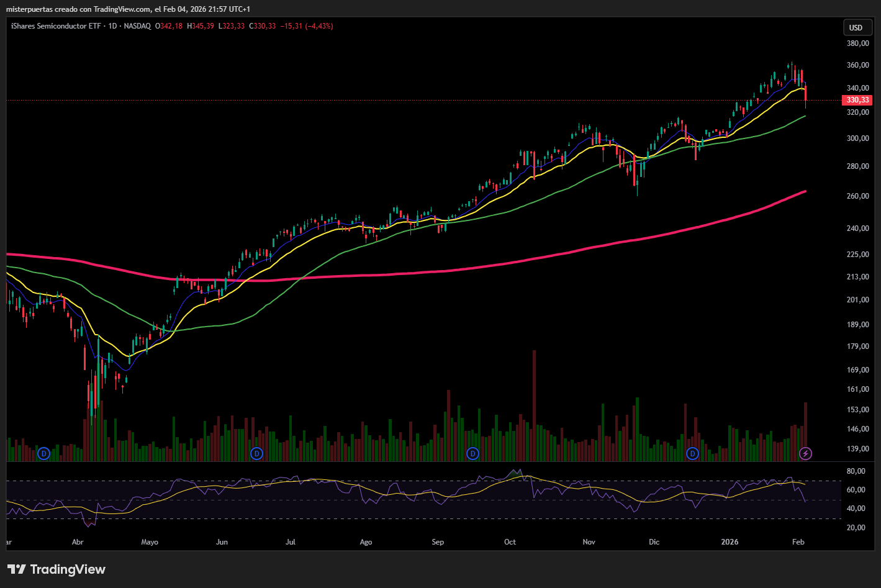Screen dimensions: 881x588
Task: Click the 60,00 RSI axis label
Action: pos(856,490)
